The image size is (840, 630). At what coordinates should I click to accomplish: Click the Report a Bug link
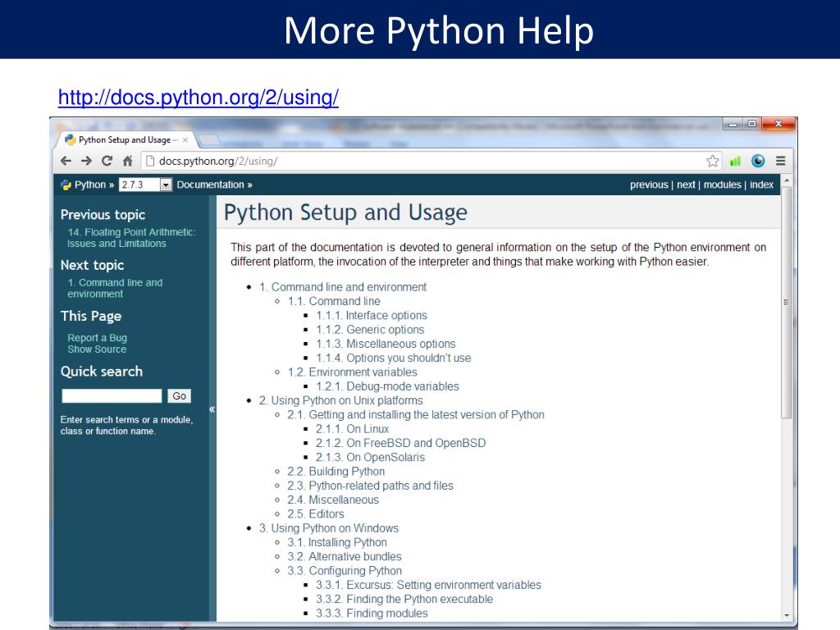(97, 338)
